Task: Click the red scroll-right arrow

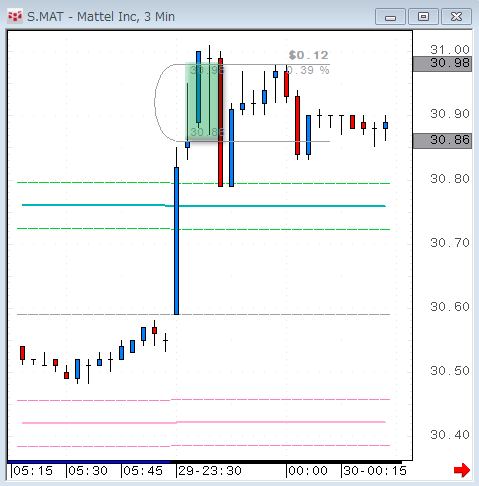Action: (462, 470)
